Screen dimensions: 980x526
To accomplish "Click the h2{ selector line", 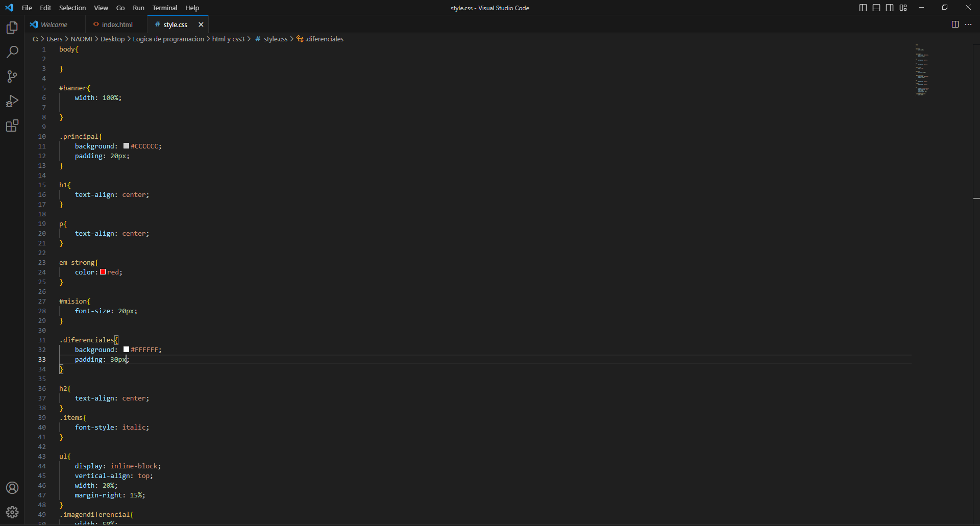I will pyautogui.click(x=65, y=389).
